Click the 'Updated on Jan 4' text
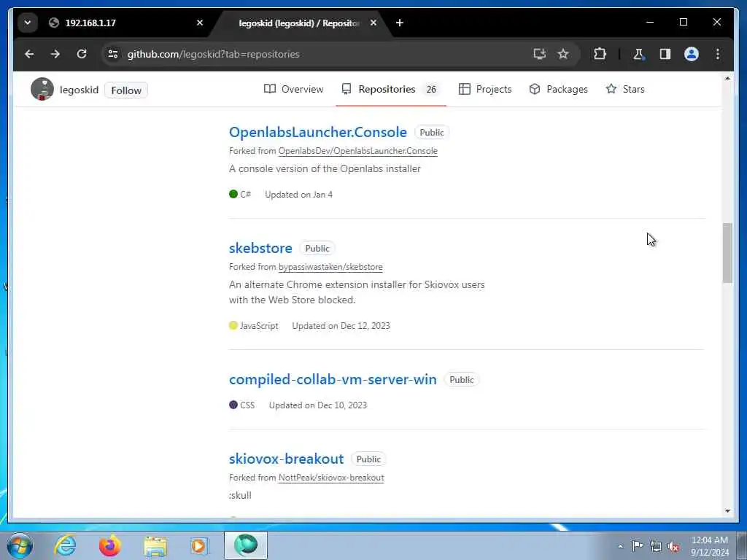This screenshot has height=560, width=747. [x=298, y=194]
